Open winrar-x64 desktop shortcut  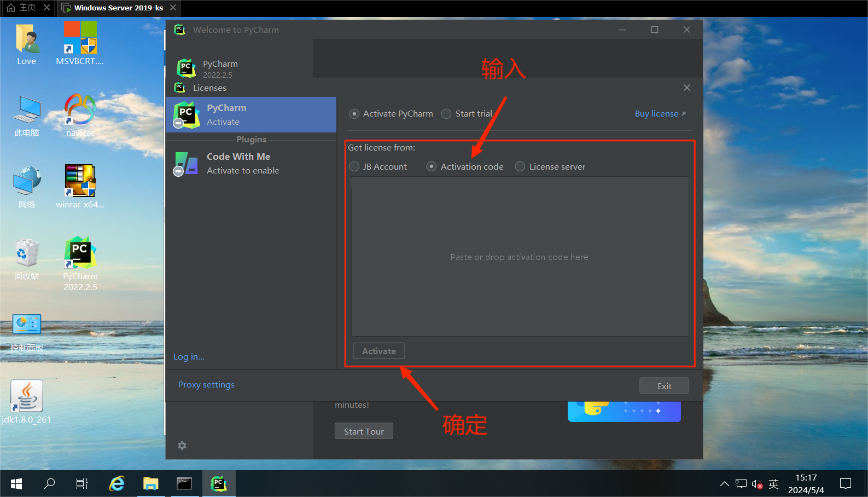(80, 187)
